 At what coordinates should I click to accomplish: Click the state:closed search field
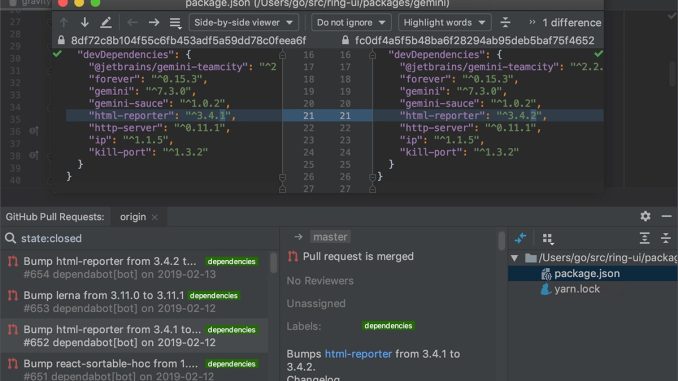point(143,238)
